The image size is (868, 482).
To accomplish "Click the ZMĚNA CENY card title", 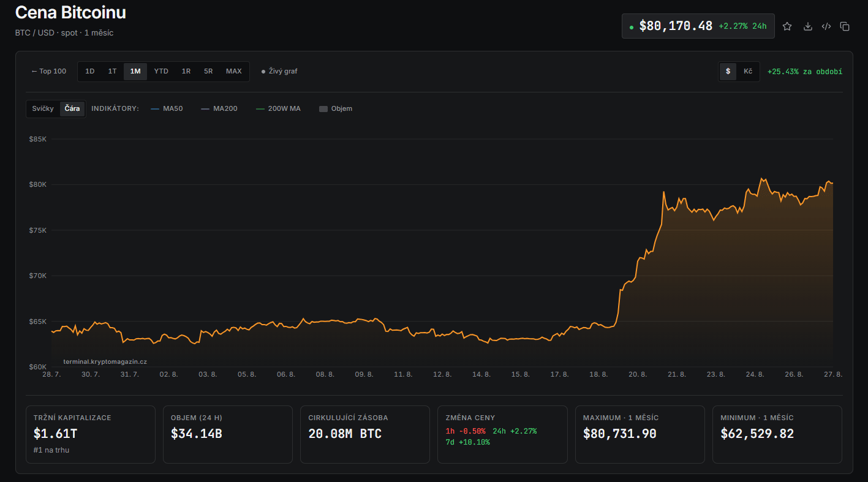I will (470, 418).
